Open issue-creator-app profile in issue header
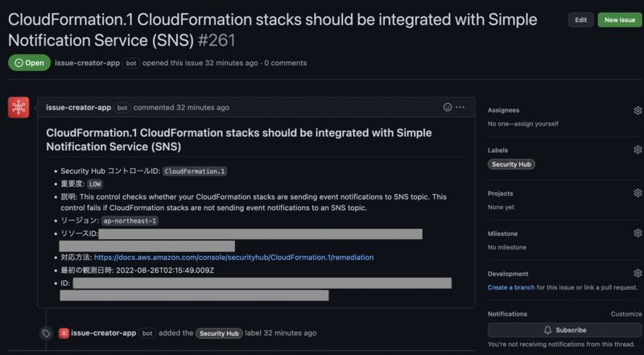This screenshot has height=355, width=644. pos(87,63)
